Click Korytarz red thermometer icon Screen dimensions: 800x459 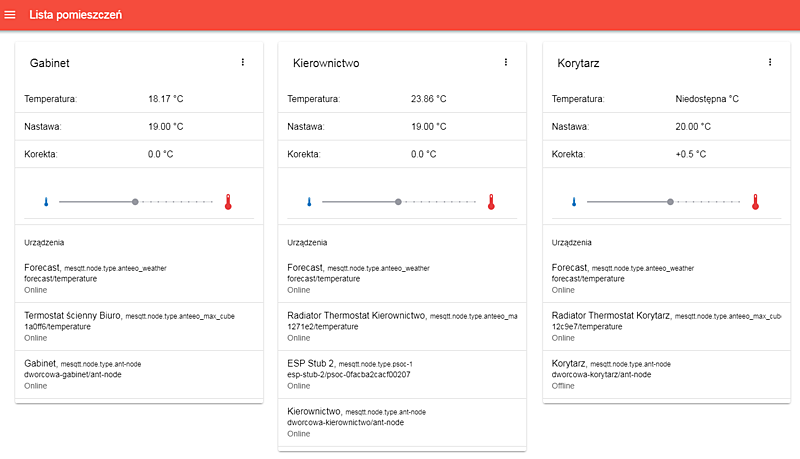point(755,202)
